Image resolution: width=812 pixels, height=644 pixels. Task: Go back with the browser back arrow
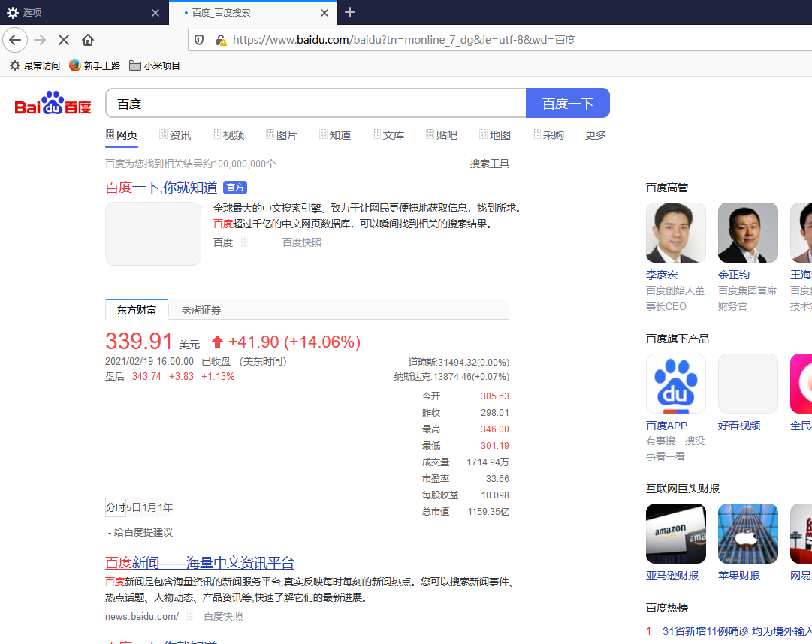pos(15,40)
